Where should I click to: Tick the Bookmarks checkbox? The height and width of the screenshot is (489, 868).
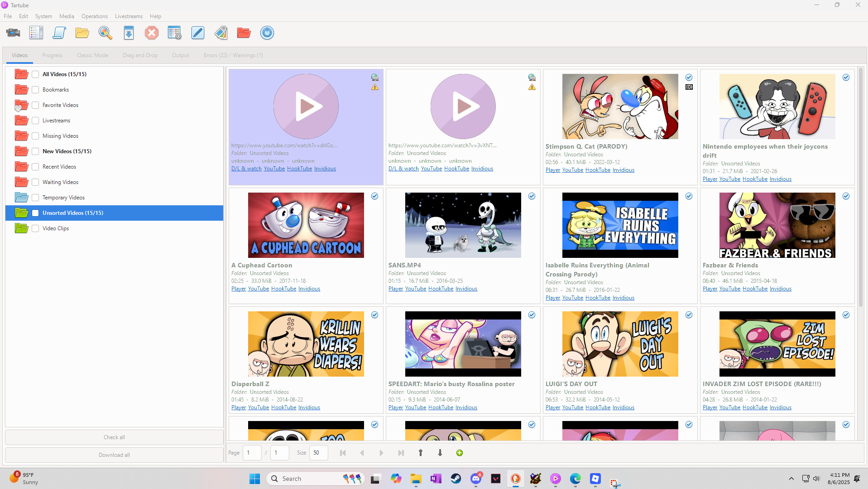pos(35,90)
